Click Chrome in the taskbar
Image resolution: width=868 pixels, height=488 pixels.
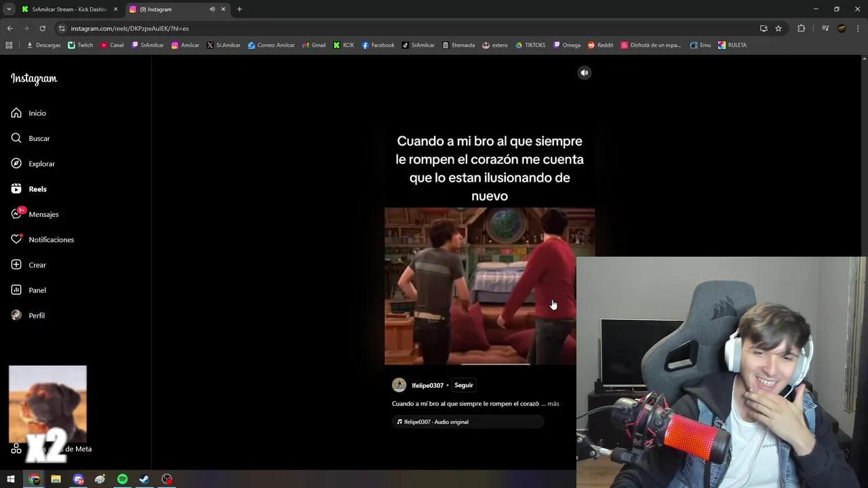tap(34, 479)
